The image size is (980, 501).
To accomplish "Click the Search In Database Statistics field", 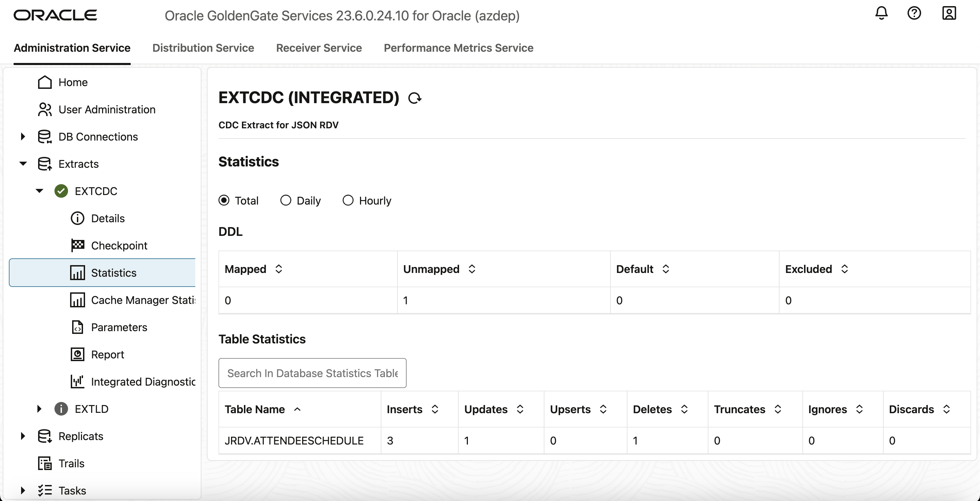I will pyautogui.click(x=312, y=373).
